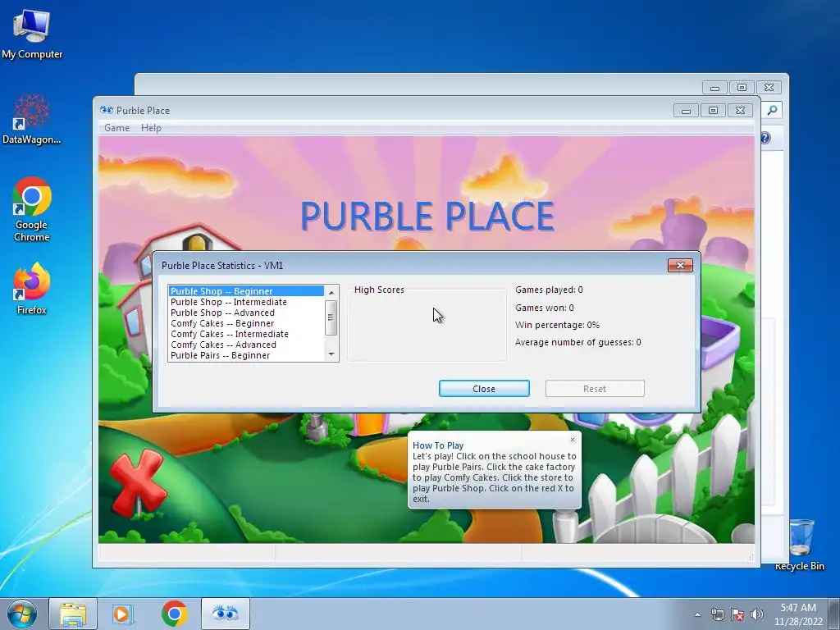The height and width of the screenshot is (630, 840).
Task: Select Comfy Cakes -- Beginner entry
Action: coord(246,323)
